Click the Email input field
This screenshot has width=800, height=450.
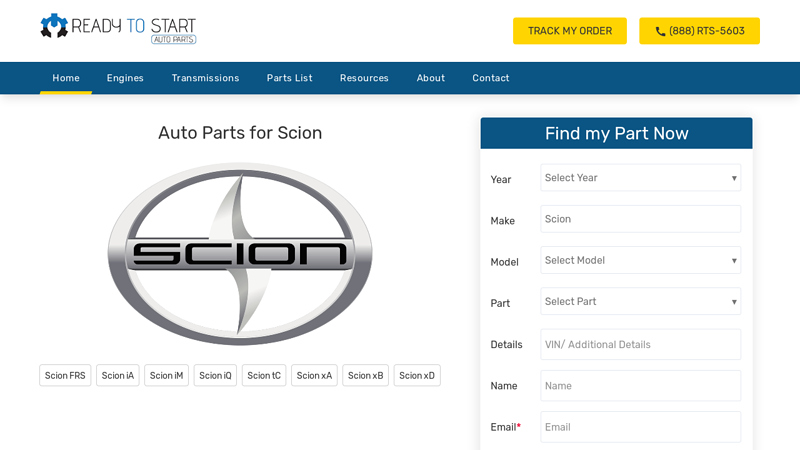tap(640, 427)
